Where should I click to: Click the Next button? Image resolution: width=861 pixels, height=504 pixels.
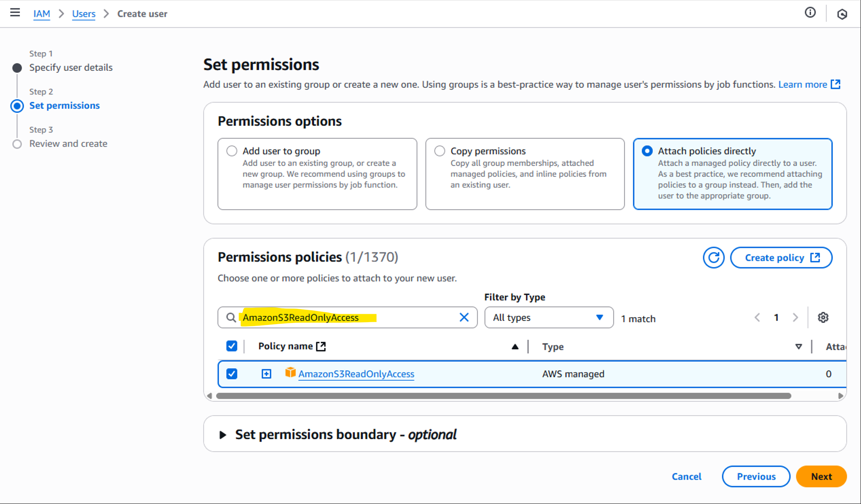coord(821,476)
